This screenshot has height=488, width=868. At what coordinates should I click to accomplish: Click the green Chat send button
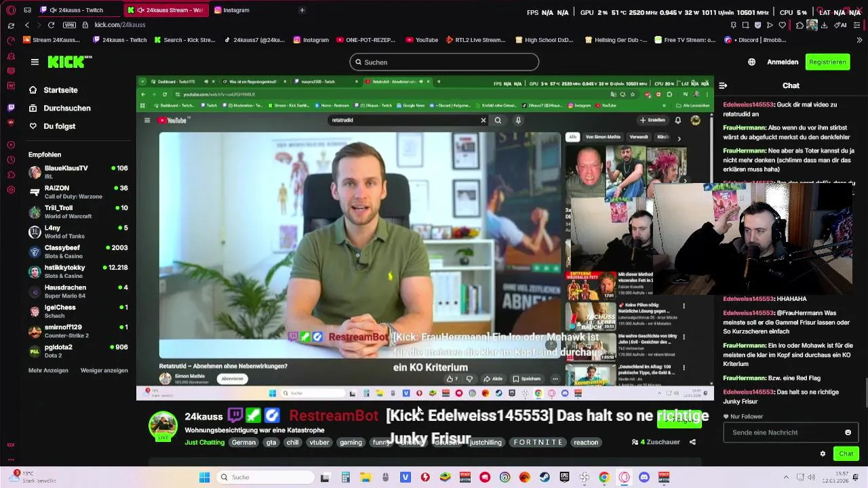[846, 454]
